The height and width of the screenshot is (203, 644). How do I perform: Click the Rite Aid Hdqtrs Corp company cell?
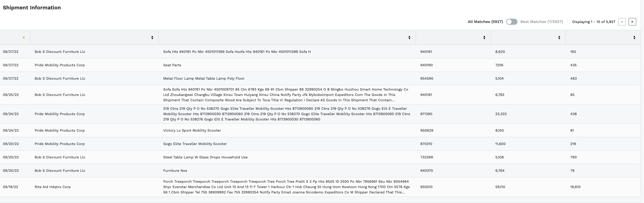click(53, 187)
